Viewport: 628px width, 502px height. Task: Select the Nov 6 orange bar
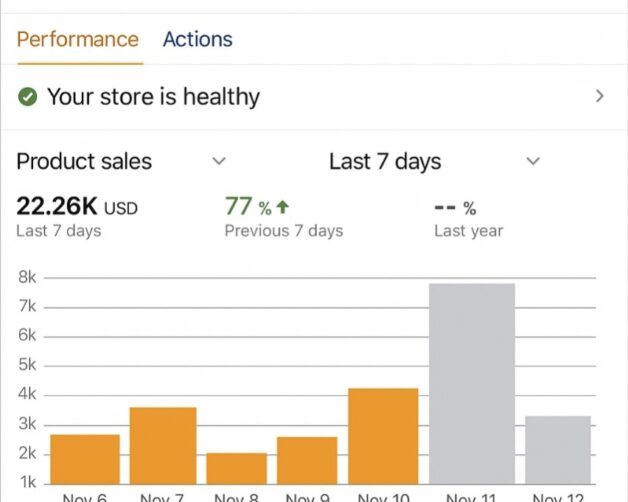(x=85, y=459)
